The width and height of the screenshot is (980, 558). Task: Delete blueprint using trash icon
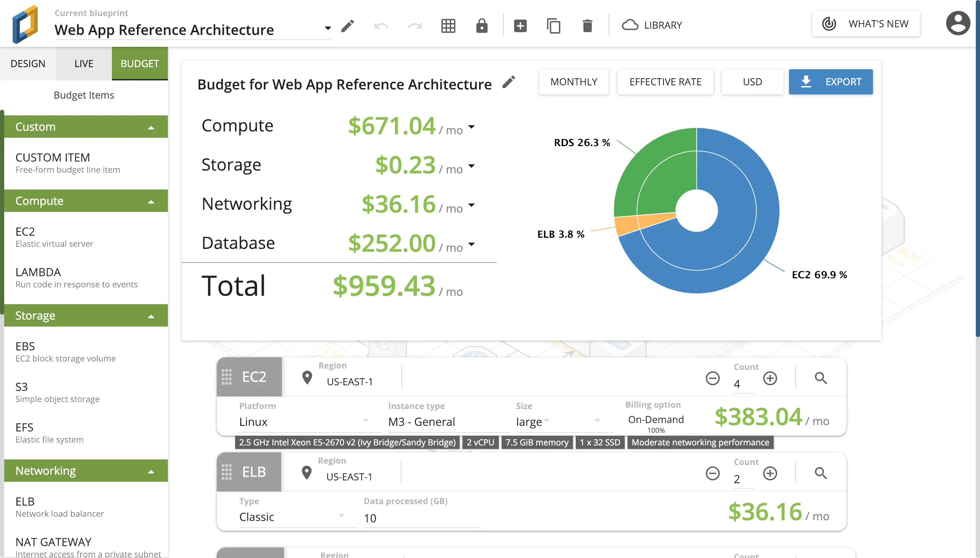tap(587, 26)
